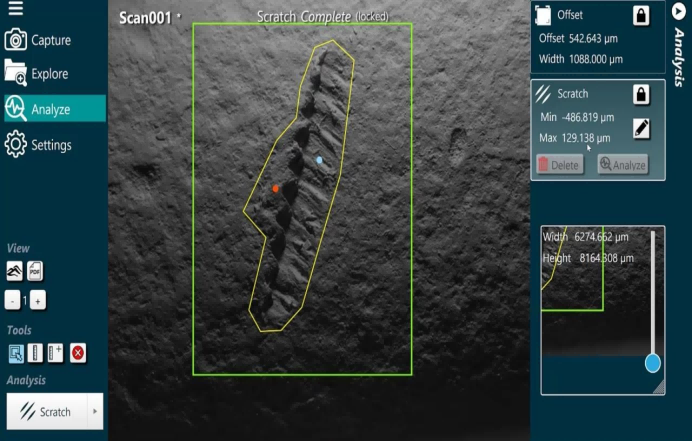Switch to 3D surface view
Screen dimensions: 693x441
pyautogui.click(x=14, y=271)
